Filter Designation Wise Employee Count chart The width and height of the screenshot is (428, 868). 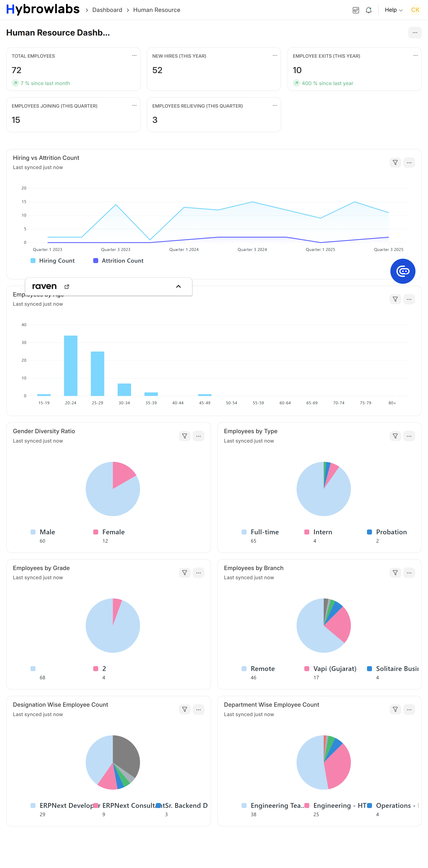[185, 710]
